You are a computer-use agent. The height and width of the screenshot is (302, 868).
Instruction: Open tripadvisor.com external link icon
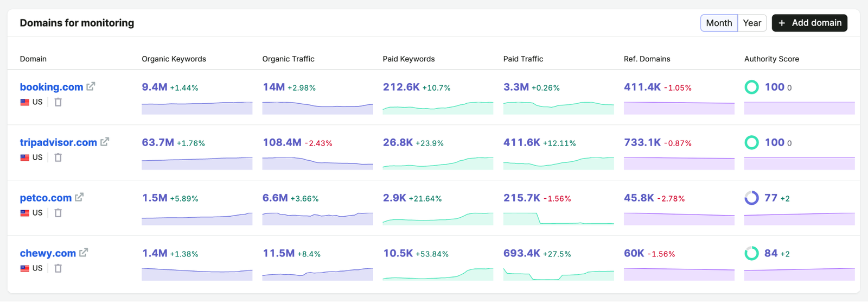(x=105, y=142)
